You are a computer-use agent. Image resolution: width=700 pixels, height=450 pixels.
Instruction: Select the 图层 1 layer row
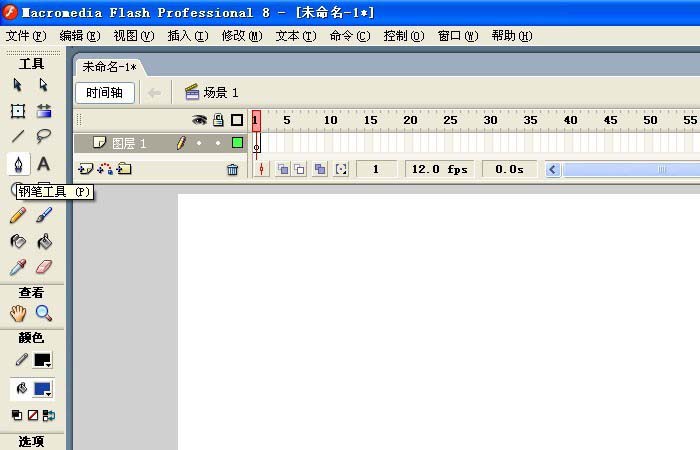[161, 143]
